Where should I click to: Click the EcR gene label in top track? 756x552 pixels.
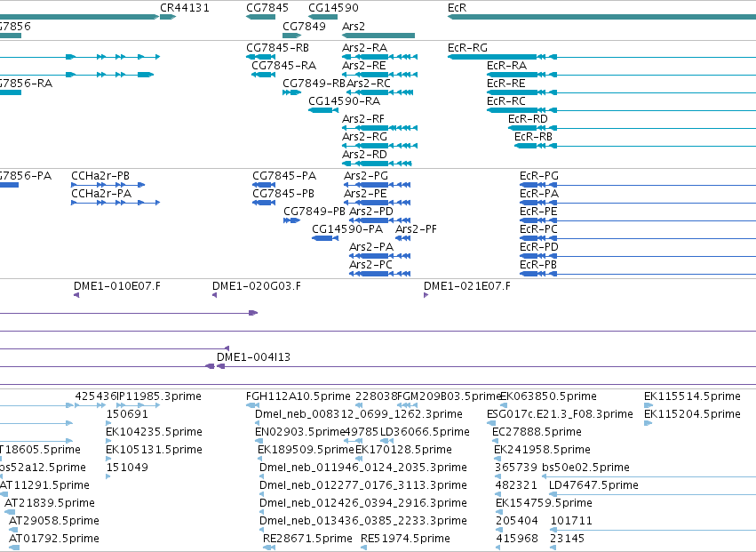[x=458, y=8]
